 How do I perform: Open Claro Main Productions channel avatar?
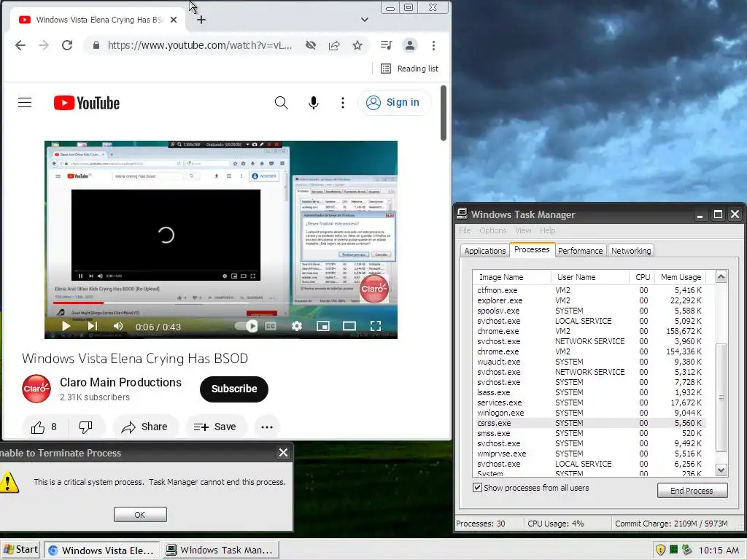[36, 389]
